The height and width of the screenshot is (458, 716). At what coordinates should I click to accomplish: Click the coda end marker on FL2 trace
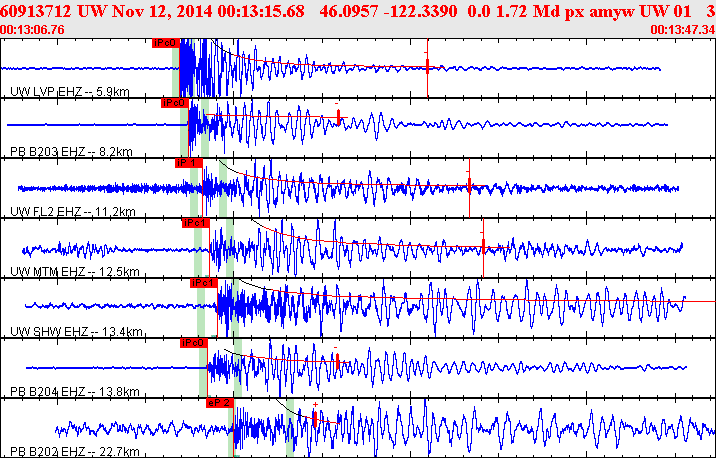pyautogui.click(x=469, y=185)
